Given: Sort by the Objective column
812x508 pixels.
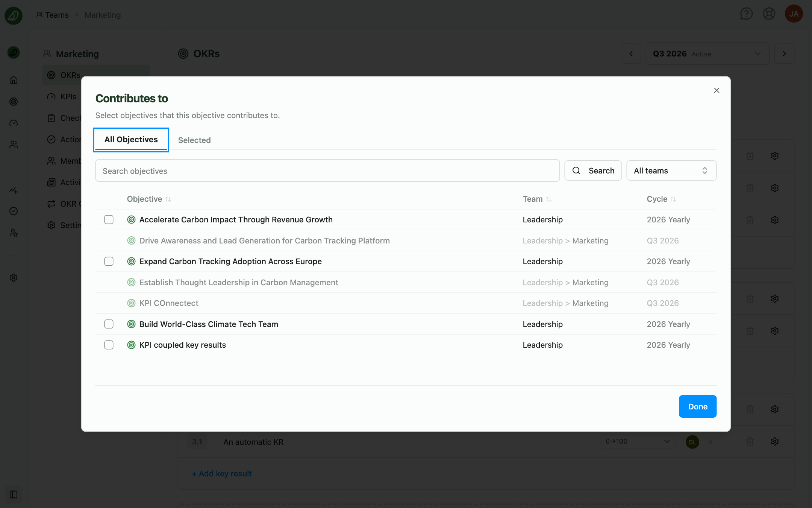Looking at the screenshot, I should point(149,199).
